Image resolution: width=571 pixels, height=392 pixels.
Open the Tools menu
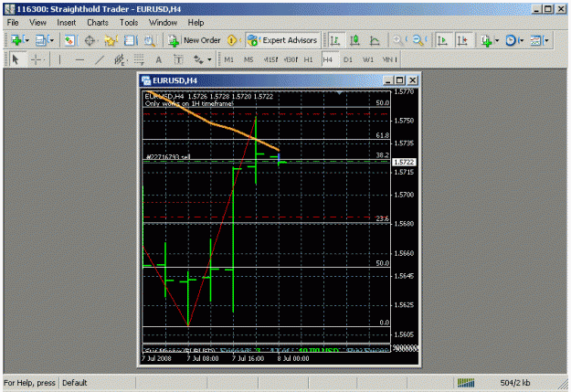pos(129,23)
